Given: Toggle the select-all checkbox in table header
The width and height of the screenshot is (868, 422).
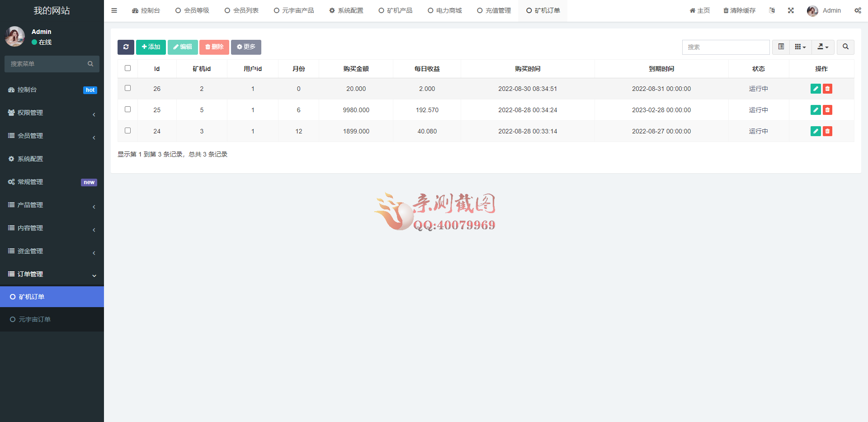Looking at the screenshot, I should point(127,68).
